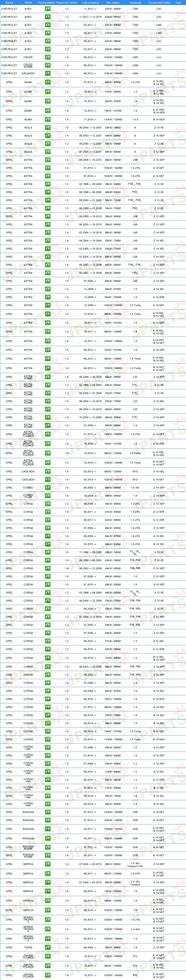Click fuel icon in Insignia Kombi 09.2011 row
This screenshot has height=980, width=186.
pyautogui.click(x=48, y=855)
